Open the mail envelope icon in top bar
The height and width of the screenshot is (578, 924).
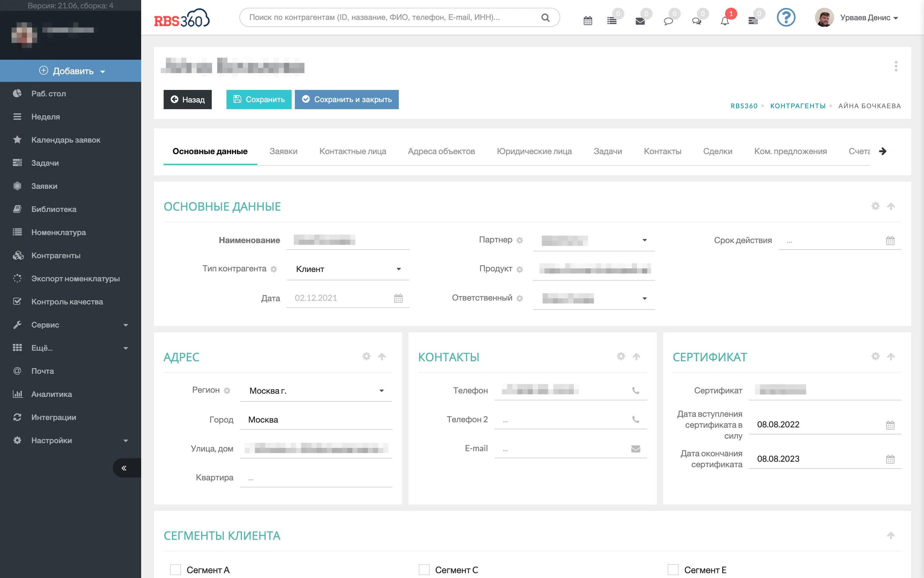click(x=640, y=21)
